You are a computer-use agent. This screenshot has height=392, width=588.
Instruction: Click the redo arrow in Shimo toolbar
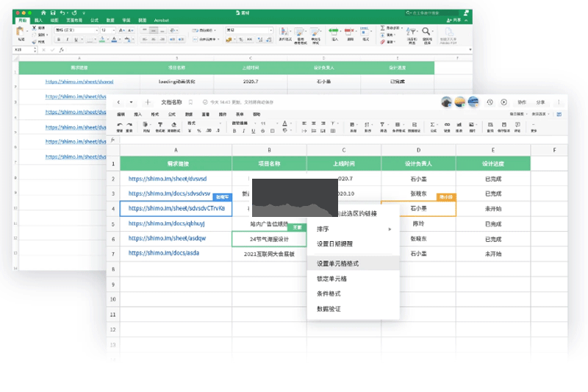click(x=129, y=125)
